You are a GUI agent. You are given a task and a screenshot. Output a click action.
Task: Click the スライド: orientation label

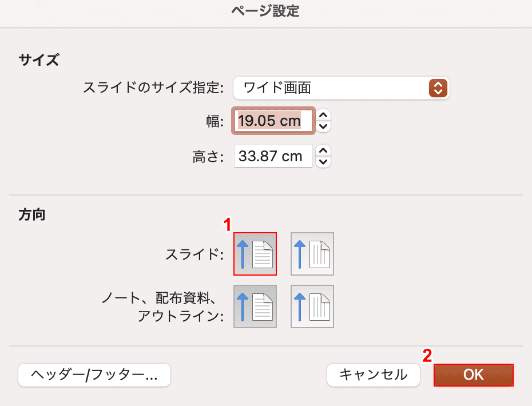(x=194, y=254)
